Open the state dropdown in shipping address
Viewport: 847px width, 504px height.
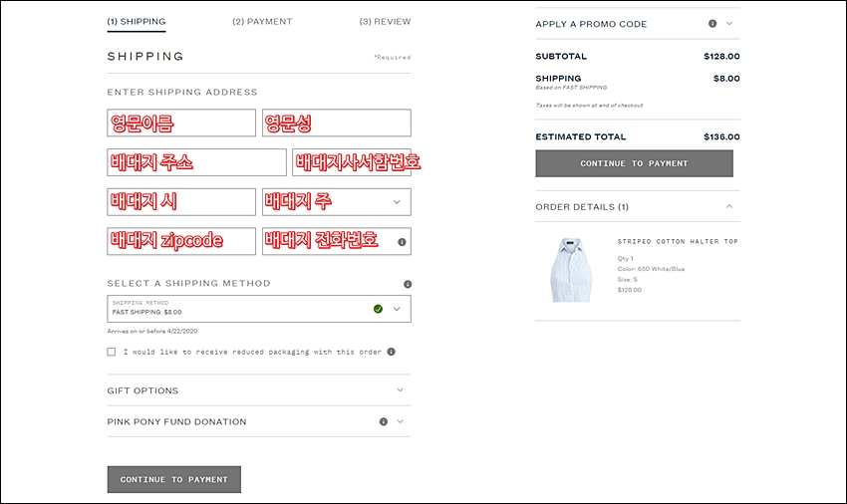(337, 202)
